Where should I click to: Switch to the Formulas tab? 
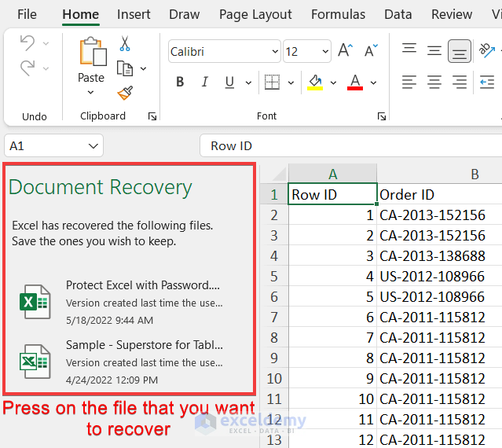338,14
